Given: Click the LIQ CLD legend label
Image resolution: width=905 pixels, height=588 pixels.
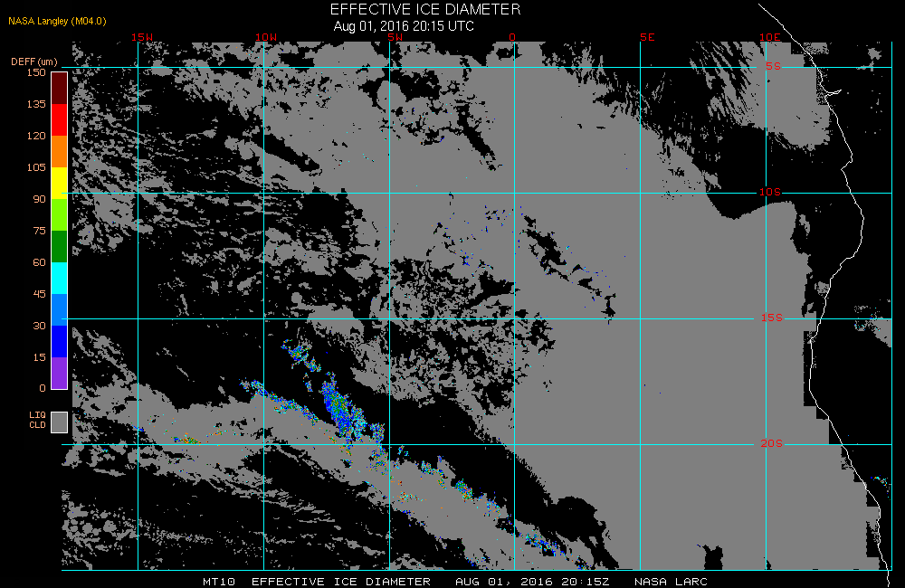Looking at the screenshot, I should pyautogui.click(x=37, y=420).
